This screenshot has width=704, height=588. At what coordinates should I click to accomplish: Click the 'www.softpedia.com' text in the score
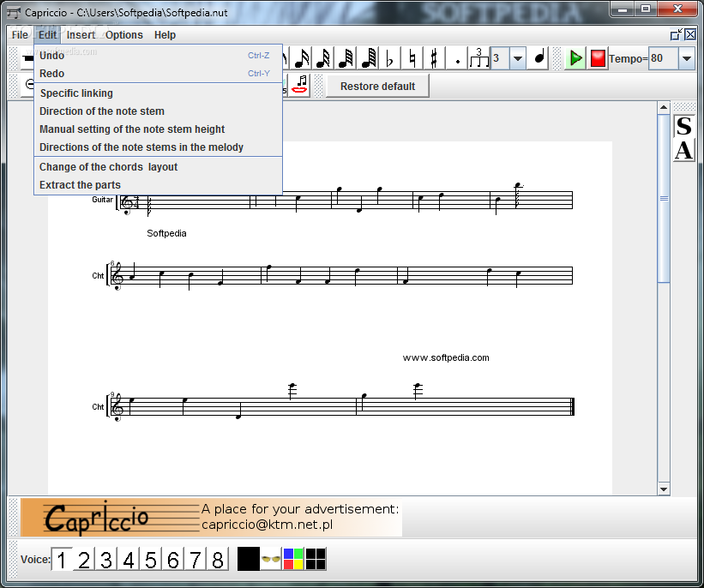point(446,357)
